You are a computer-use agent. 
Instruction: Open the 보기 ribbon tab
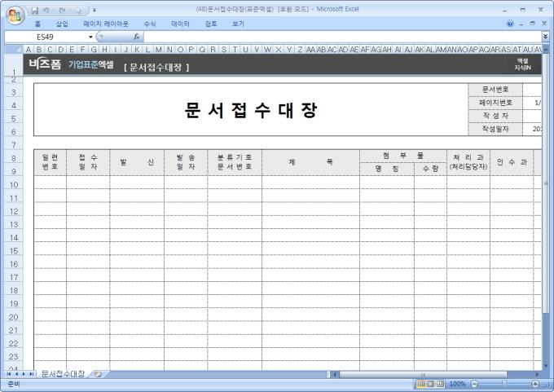point(238,24)
